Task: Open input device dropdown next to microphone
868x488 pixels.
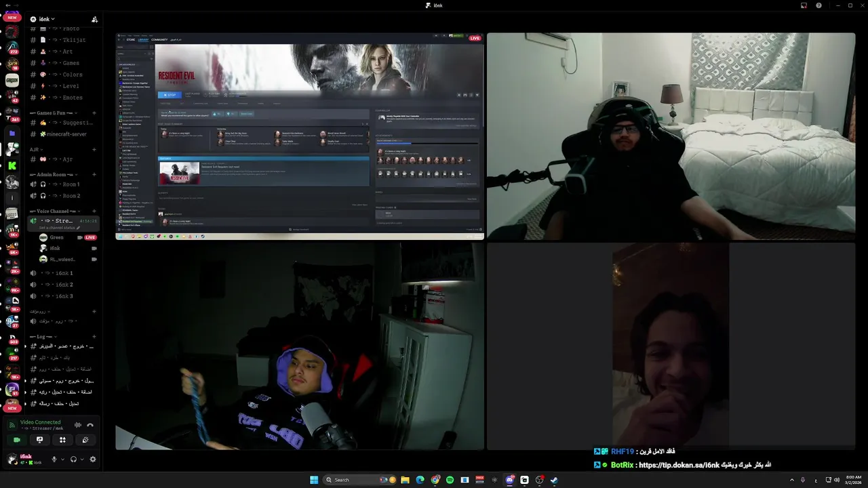Action: pyautogui.click(x=63, y=460)
